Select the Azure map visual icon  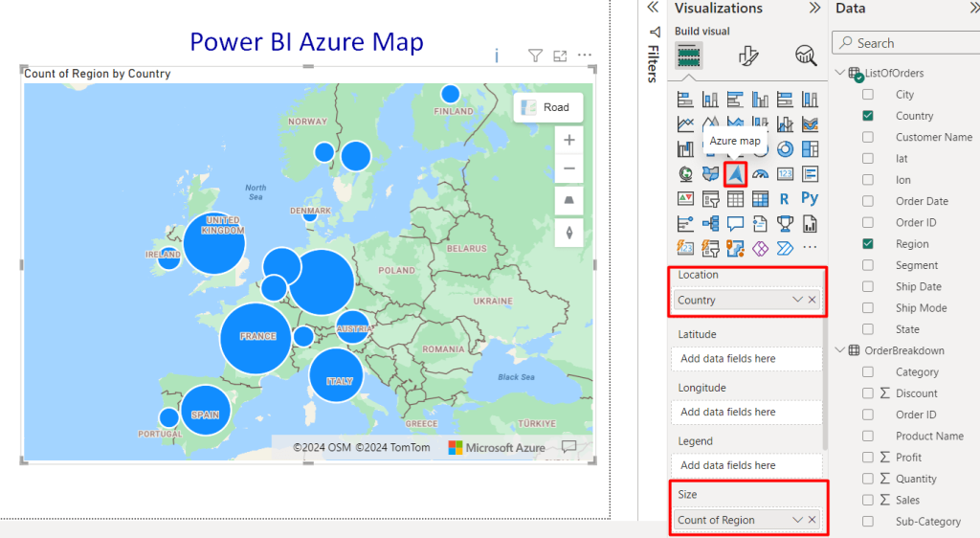coord(735,173)
